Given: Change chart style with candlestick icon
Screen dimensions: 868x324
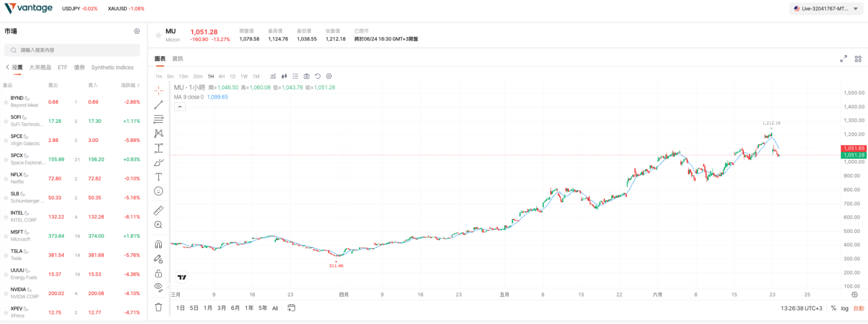Looking at the screenshot, I should 284,76.
